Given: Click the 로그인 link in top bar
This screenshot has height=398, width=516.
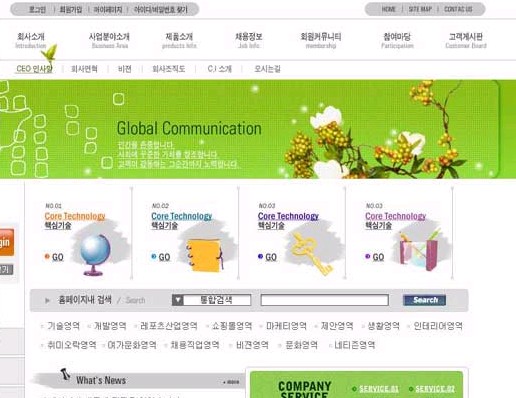Looking at the screenshot, I should pos(37,10).
